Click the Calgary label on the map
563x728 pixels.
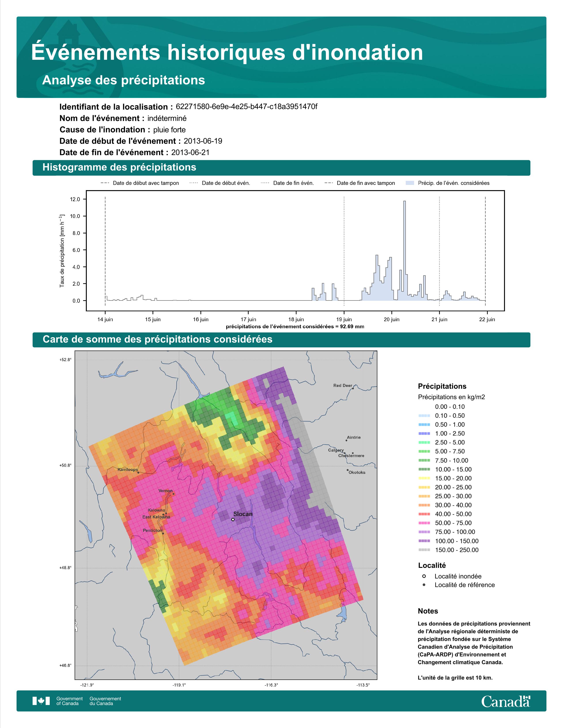[x=336, y=450]
